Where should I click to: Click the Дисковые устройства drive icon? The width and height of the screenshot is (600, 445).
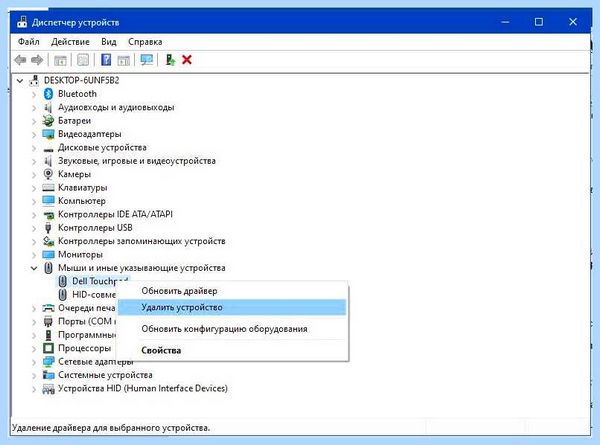point(48,149)
